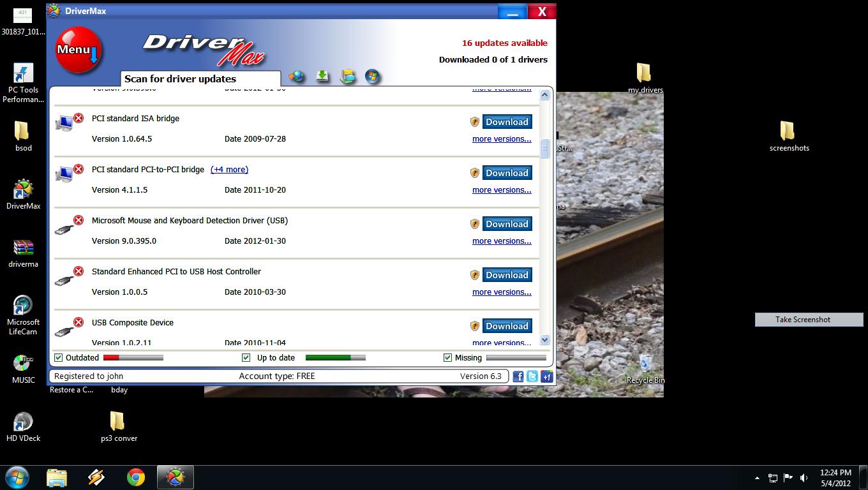Download the USB Composite Device driver
This screenshot has height=490, width=868.
tap(507, 326)
